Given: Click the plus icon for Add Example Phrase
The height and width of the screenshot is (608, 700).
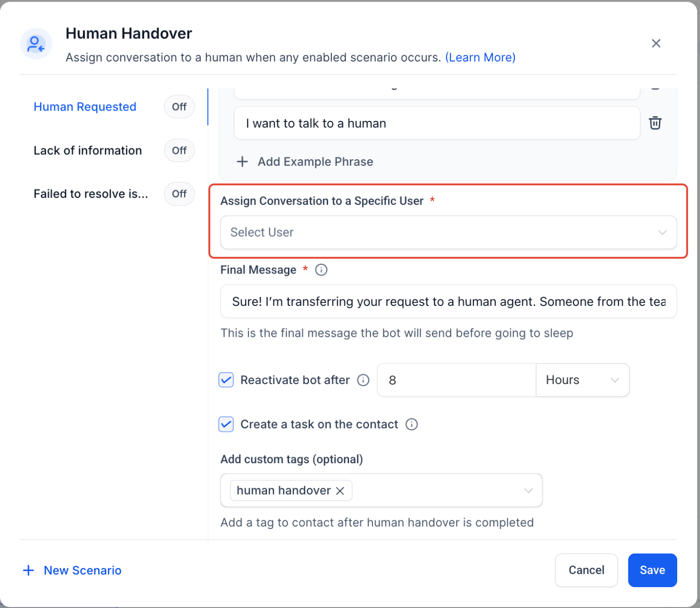Looking at the screenshot, I should point(242,162).
